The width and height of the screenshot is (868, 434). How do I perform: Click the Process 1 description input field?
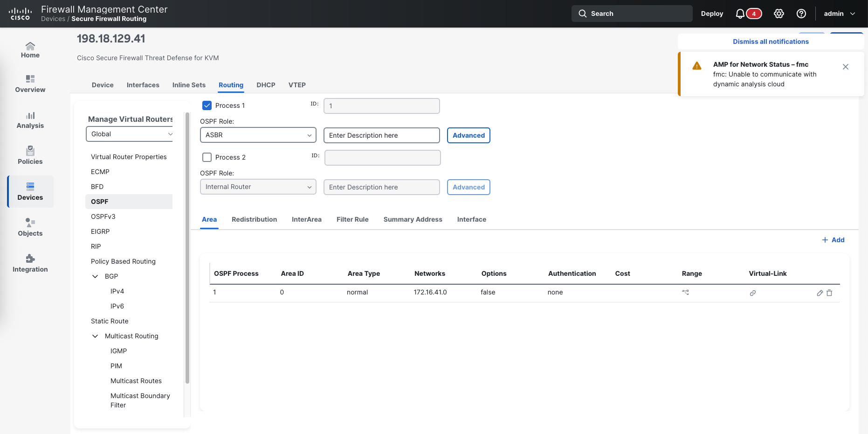point(381,135)
